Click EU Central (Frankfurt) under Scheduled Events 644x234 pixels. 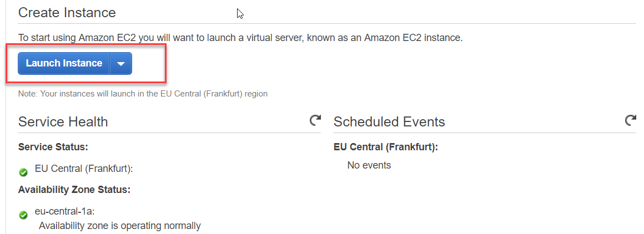point(385,147)
